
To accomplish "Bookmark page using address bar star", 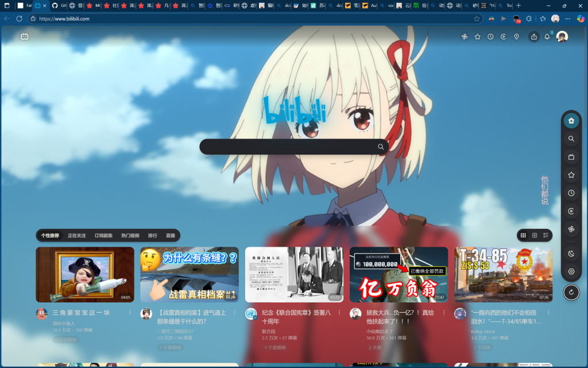I will 477,18.
